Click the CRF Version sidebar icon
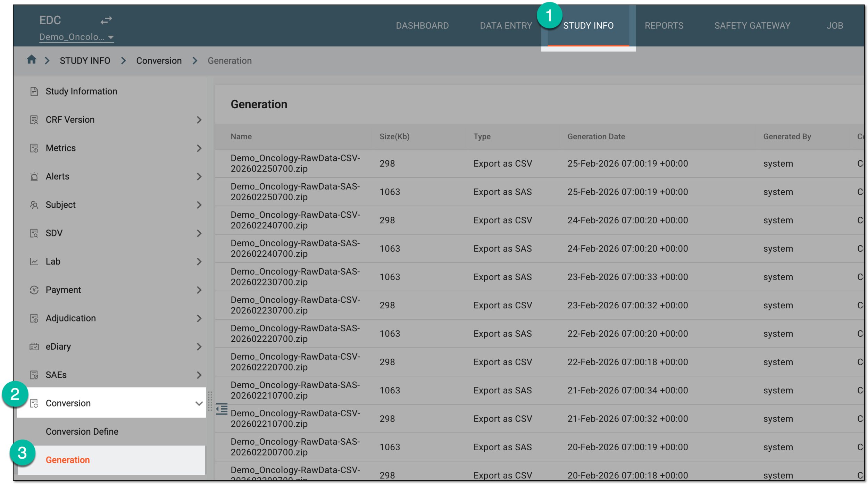Image resolution: width=868 pixels, height=484 pixels. [x=34, y=120]
